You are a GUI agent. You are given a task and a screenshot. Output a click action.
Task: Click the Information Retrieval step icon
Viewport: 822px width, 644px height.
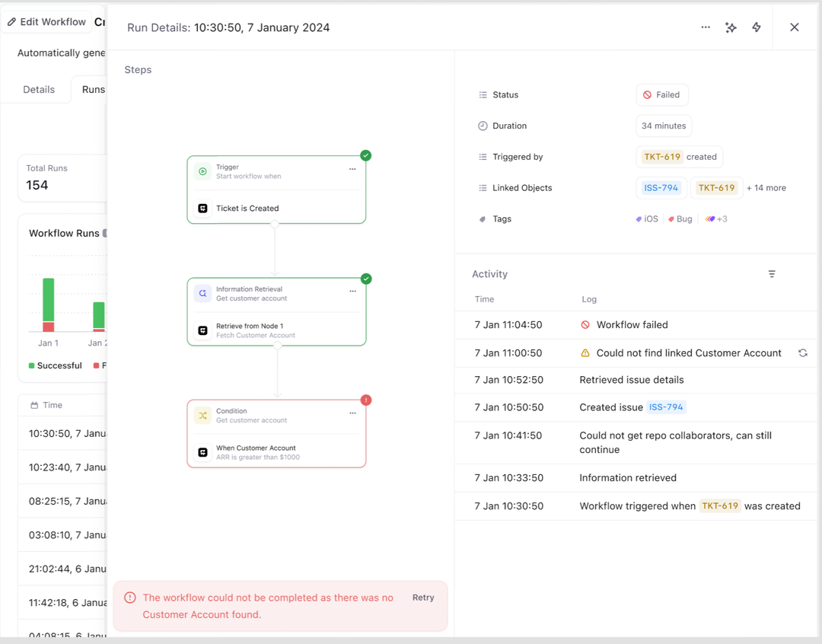click(203, 294)
